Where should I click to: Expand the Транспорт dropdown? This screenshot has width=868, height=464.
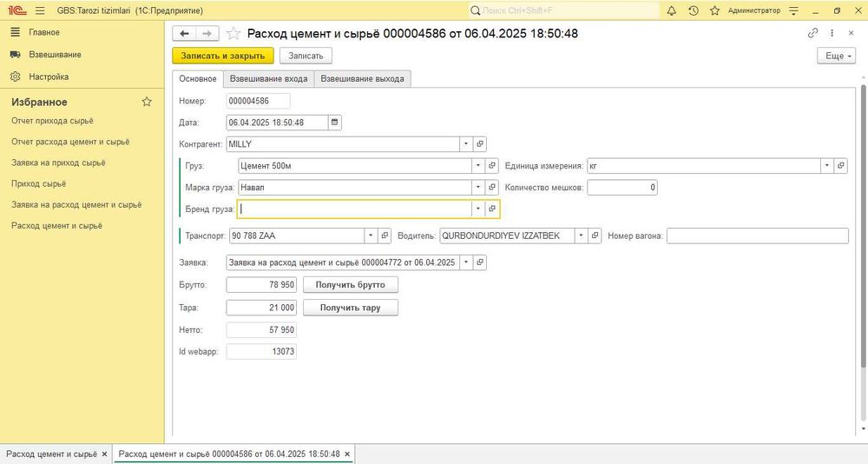371,235
